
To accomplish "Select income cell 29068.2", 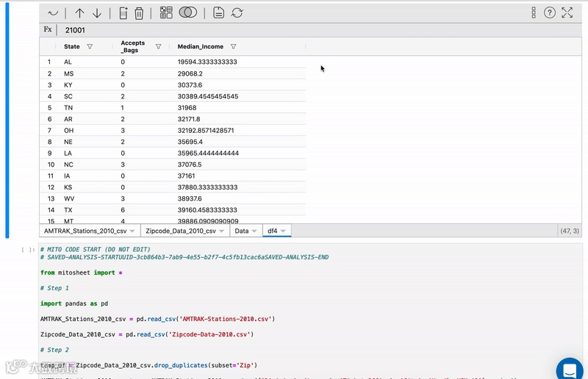I will pos(237,73).
